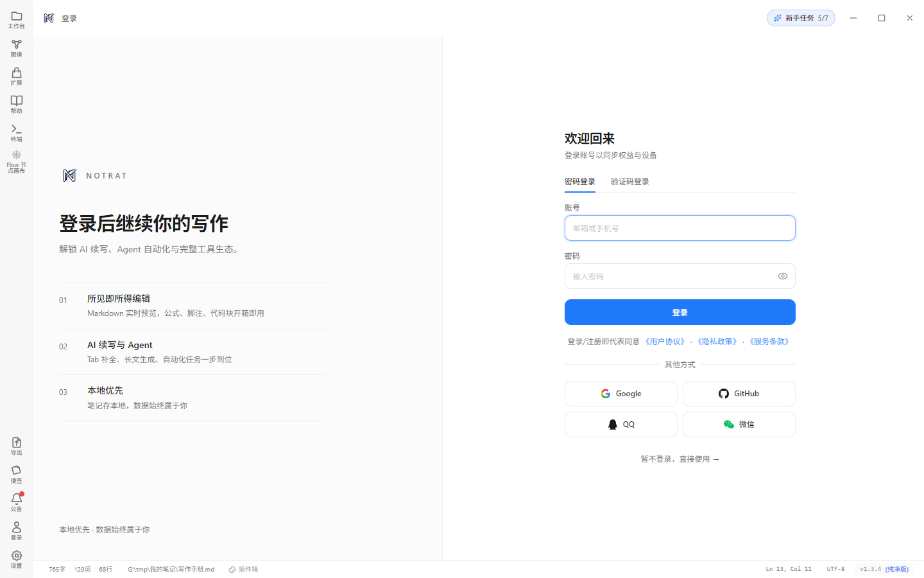Toggle password visibility eye icon
The image size is (924, 578).
click(x=783, y=276)
